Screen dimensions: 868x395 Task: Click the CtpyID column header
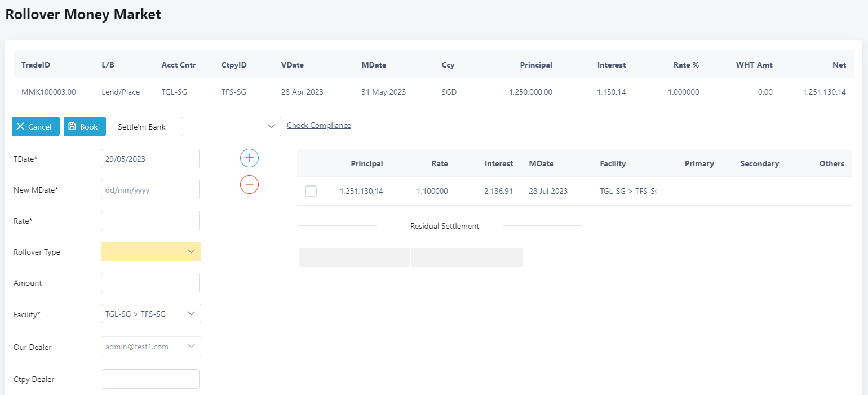234,65
